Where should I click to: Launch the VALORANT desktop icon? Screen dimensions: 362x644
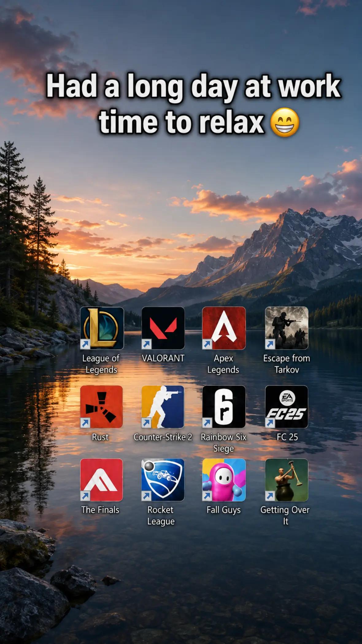(163, 328)
